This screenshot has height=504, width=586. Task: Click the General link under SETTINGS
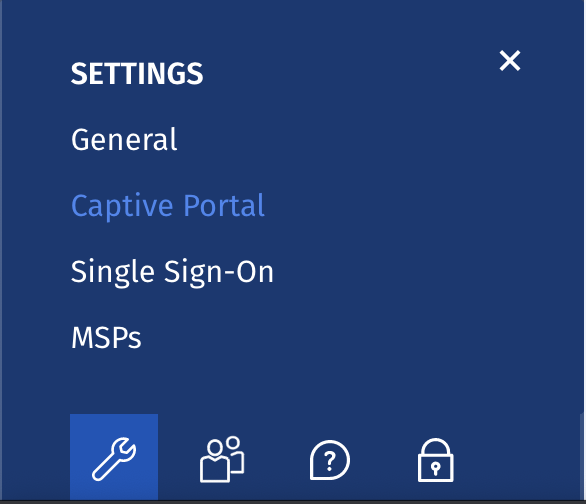click(x=124, y=139)
